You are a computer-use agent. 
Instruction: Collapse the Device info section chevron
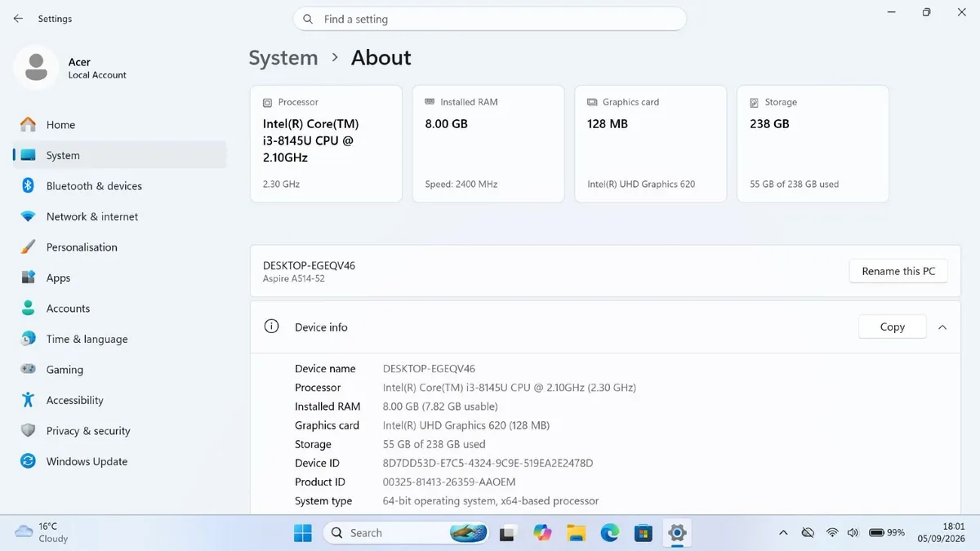[942, 327]
